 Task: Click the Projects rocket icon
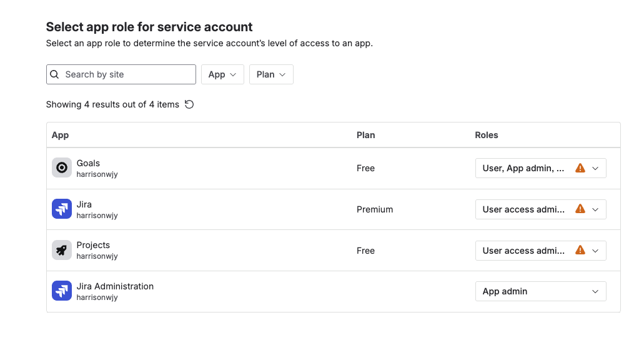[62, 250]
